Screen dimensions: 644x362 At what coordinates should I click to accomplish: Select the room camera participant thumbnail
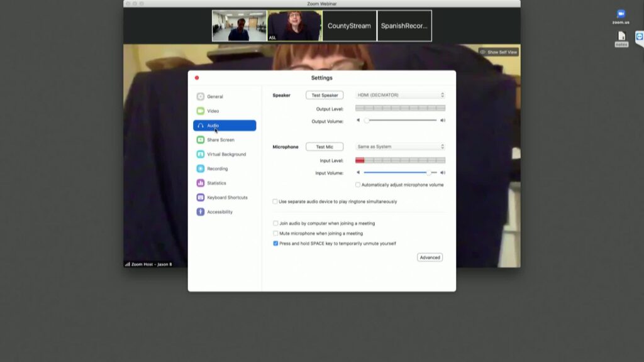tap(239, 26)
